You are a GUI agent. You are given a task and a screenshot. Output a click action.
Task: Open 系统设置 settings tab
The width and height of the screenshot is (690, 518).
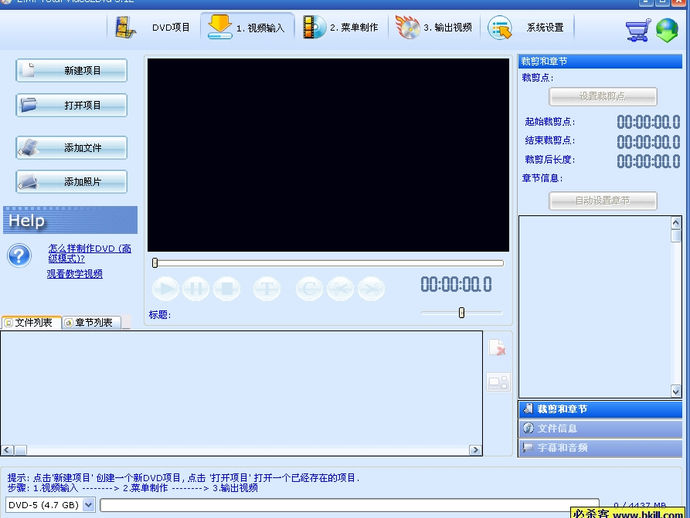coord(527,27)
